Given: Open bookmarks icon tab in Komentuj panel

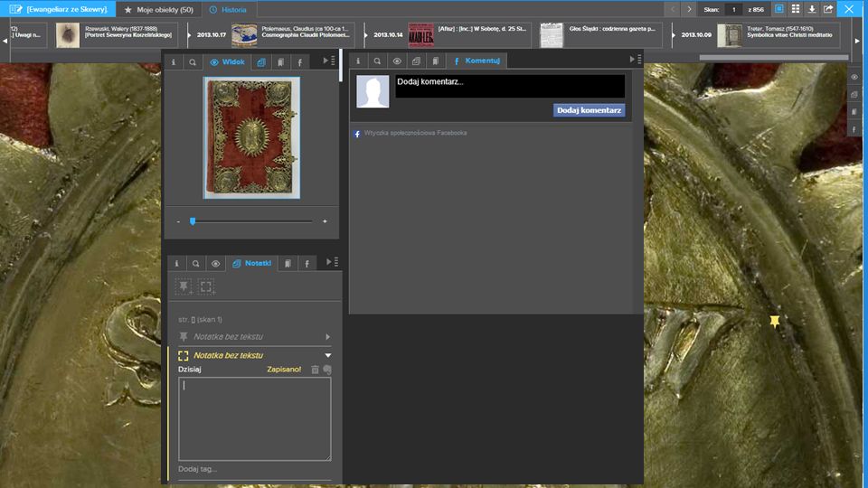Looking at the screenshot, I should click(436, 61).
